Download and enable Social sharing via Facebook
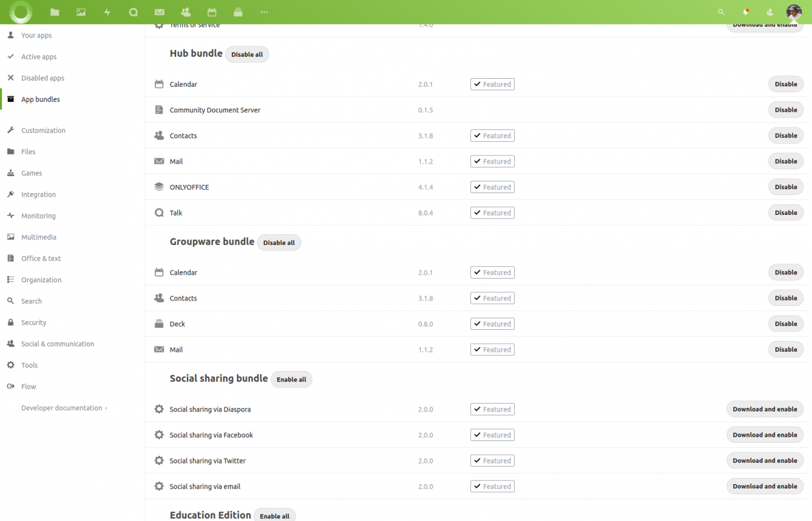812x521 pixels. (x=765, y=435)
